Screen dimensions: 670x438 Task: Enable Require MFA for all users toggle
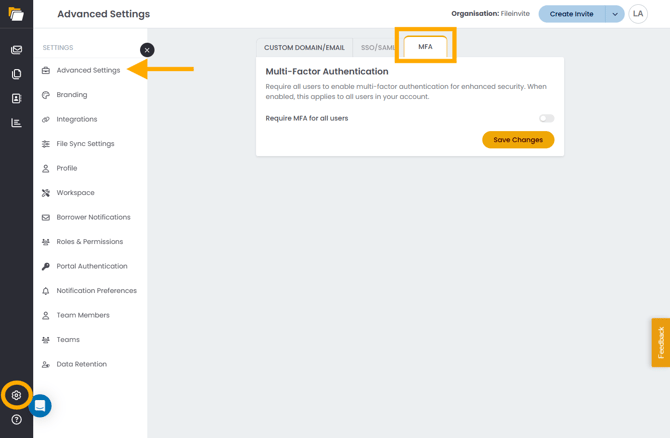pos(546,118)
